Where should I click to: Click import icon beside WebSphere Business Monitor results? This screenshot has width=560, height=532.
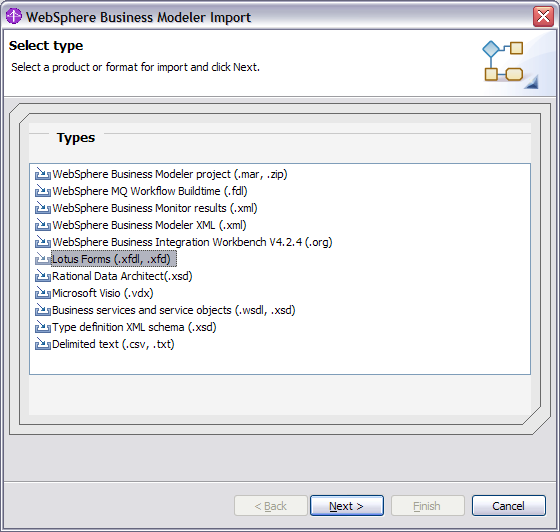(42, 208)
